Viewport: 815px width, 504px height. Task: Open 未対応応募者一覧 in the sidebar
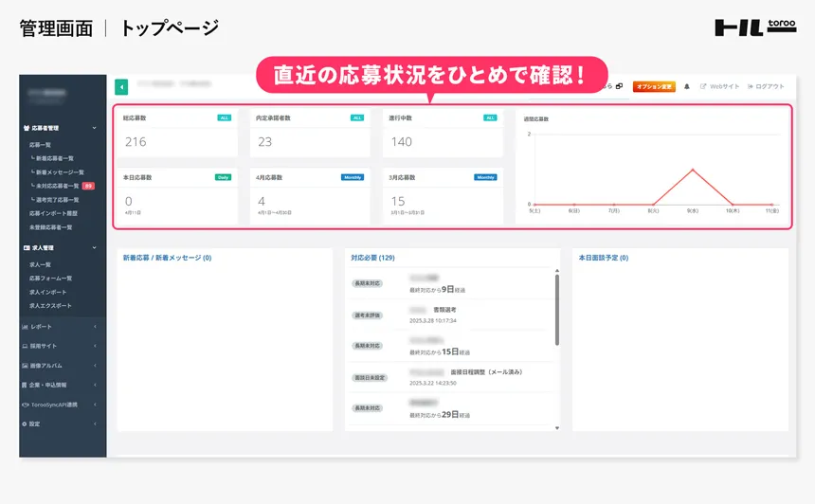[x=55, y=186]
